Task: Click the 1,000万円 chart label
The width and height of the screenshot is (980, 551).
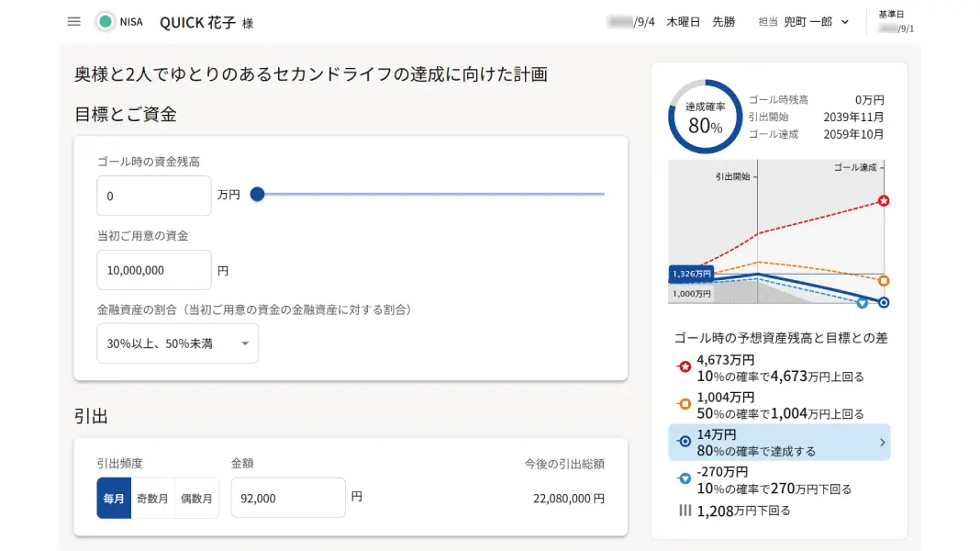Action: pyautogui.click(x=691, y=293)
